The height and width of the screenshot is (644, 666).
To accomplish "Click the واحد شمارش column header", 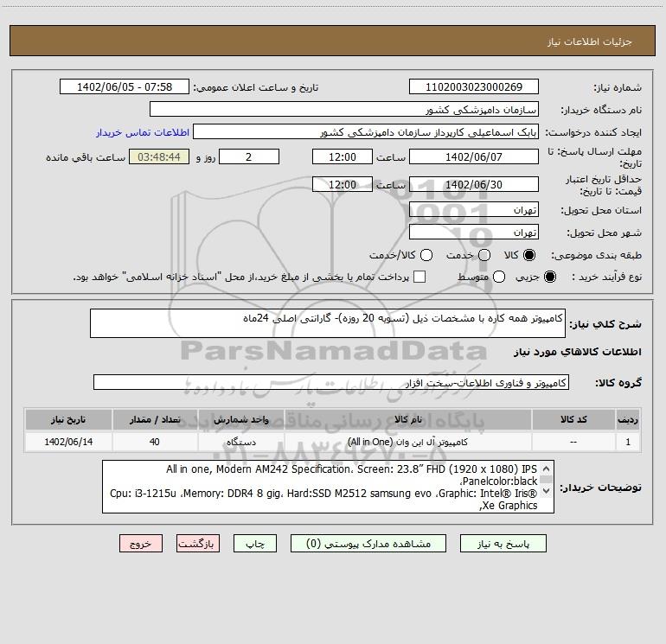I will click(240, 419).
